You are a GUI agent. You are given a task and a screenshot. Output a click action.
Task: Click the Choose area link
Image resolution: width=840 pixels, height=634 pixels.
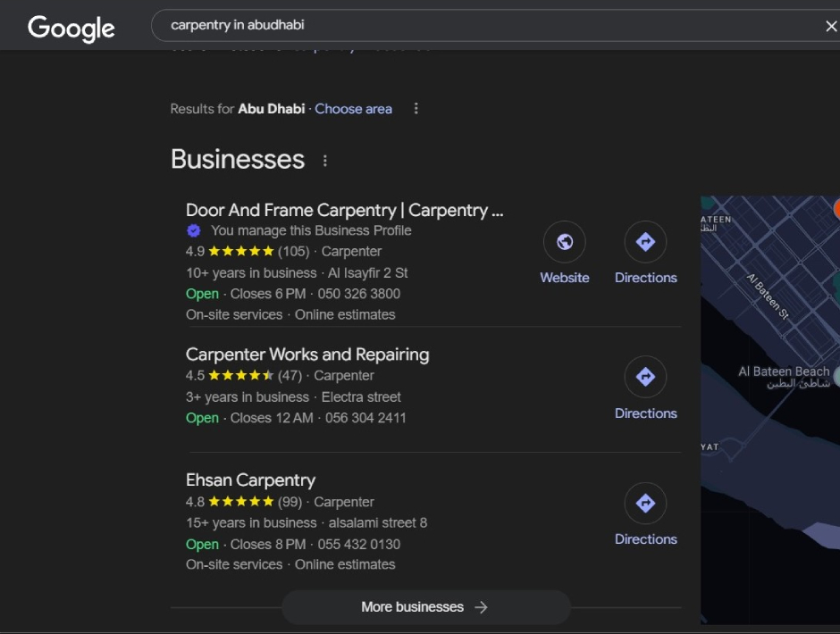click(353, 109)
